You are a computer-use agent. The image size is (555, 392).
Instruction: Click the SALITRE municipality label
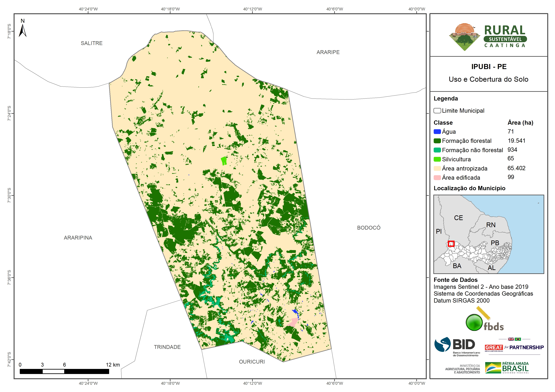(x=92, y=43)
